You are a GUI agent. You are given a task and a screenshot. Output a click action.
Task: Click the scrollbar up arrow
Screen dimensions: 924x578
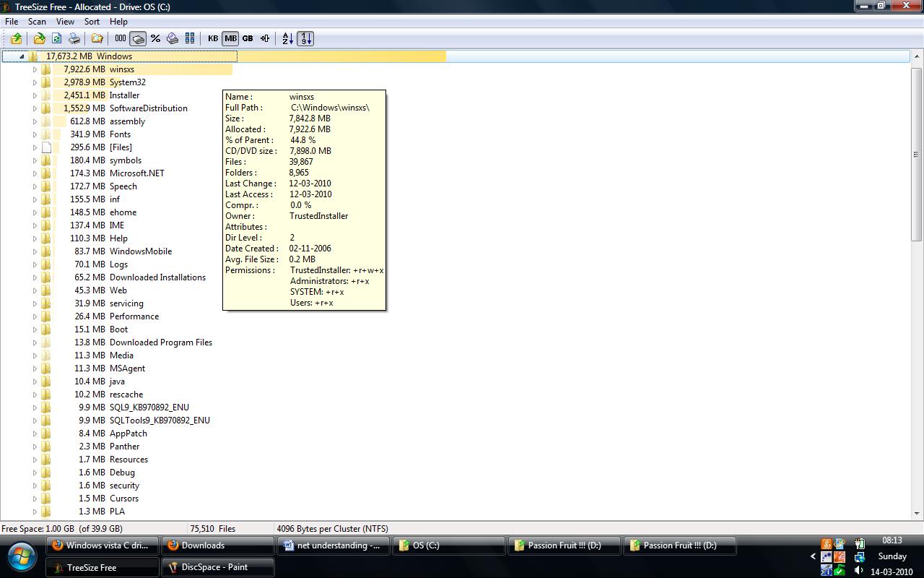point(917,56)
